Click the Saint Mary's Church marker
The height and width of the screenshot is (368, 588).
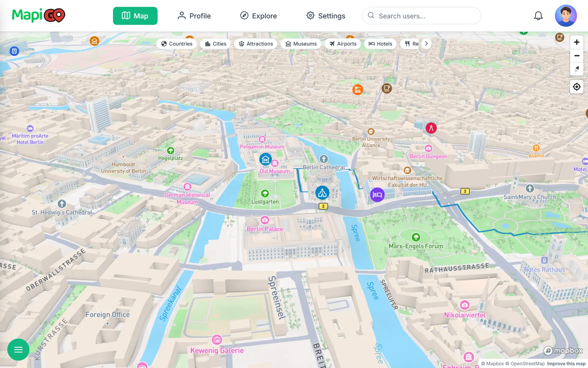pyautogui.click(x=530, y=188)
